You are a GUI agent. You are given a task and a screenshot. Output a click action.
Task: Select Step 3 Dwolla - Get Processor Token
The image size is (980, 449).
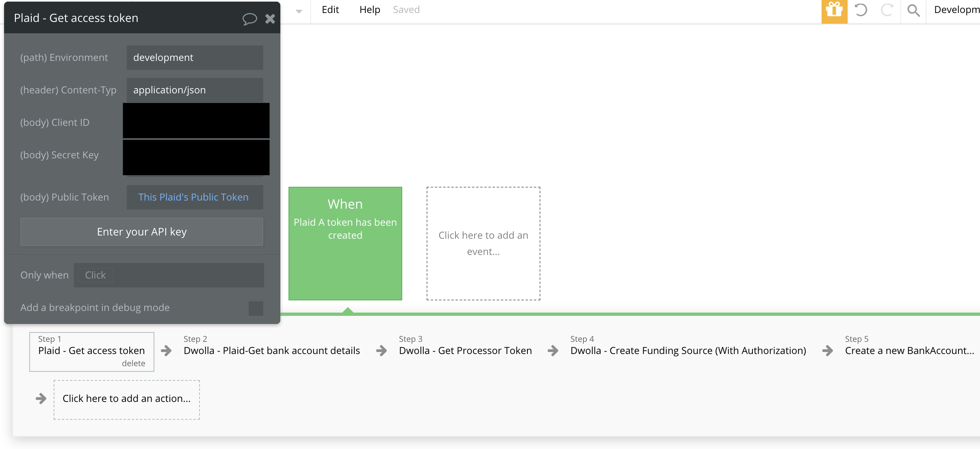pyautogui.click(x=465, y=351)
